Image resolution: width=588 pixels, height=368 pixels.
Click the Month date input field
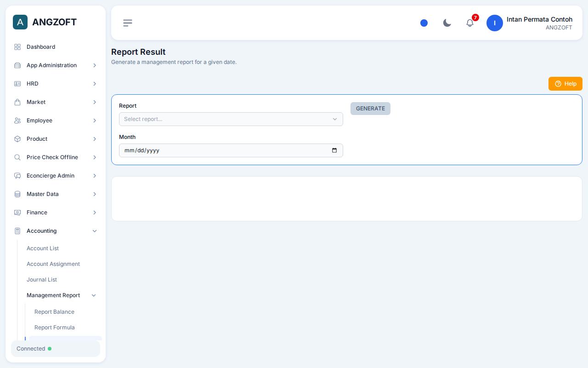click(x=231, y=150)
